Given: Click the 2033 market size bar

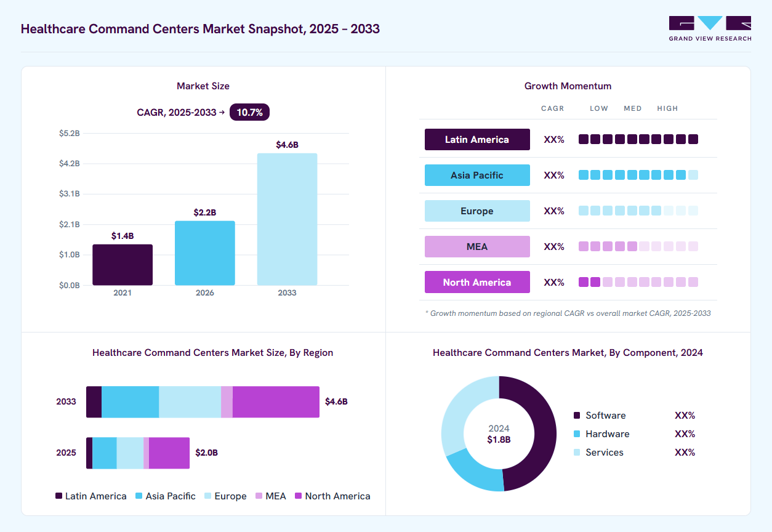Looking at the screenshot, I should click(287, 219).
